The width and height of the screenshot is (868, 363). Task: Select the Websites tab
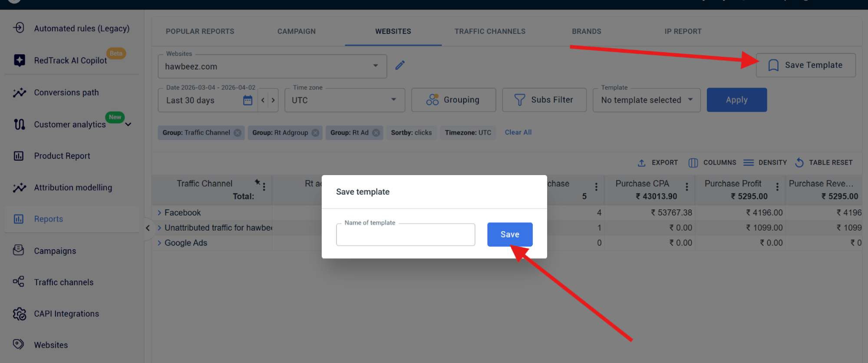393,31
